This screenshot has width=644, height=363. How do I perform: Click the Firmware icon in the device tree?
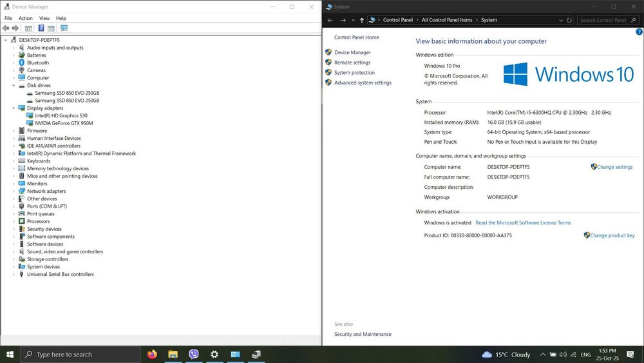(x=22, y=131)
